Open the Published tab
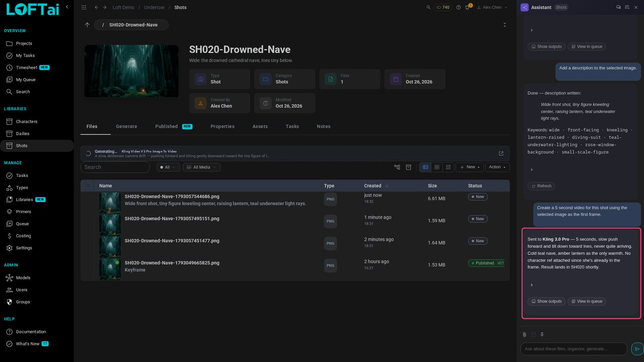This screenshot has width=644, height=362. coord(174,126)
